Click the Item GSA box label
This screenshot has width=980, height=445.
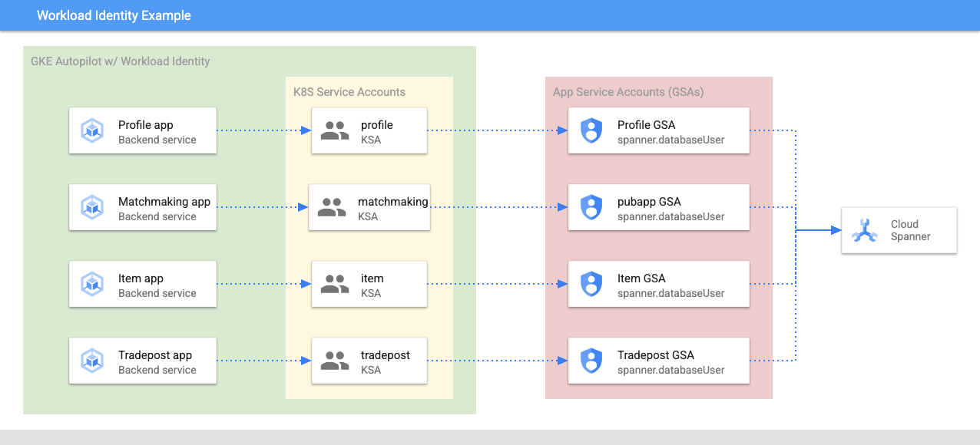(641, 279)
